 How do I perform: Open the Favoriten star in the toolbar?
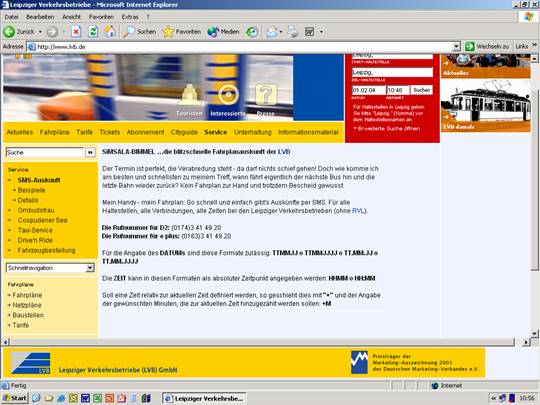pos(181,32)
